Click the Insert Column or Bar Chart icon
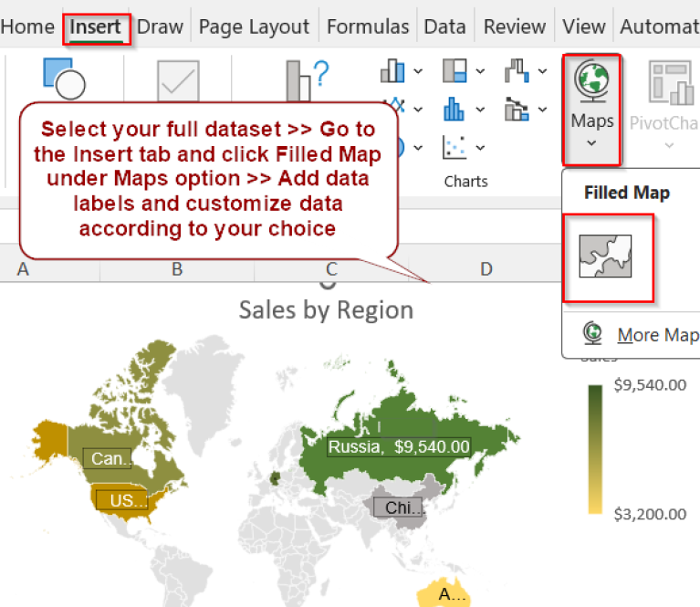The height and width of the screenshot is (607, 700). click(393, 70)
